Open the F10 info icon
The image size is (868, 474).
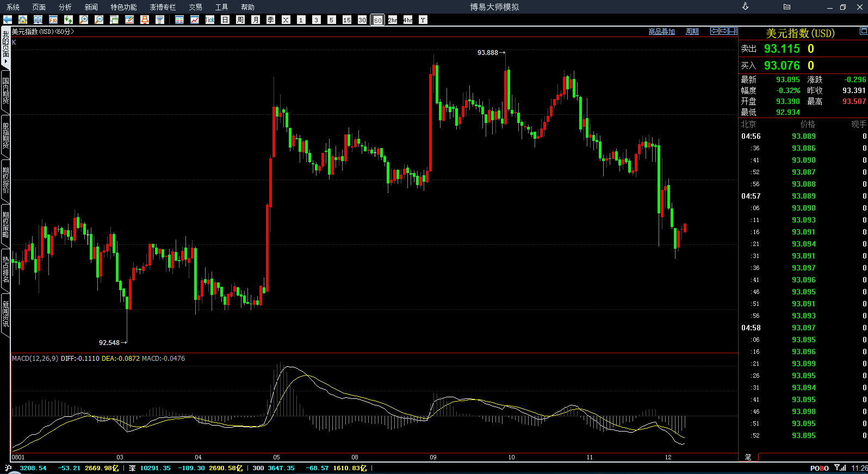click(53, 20)
